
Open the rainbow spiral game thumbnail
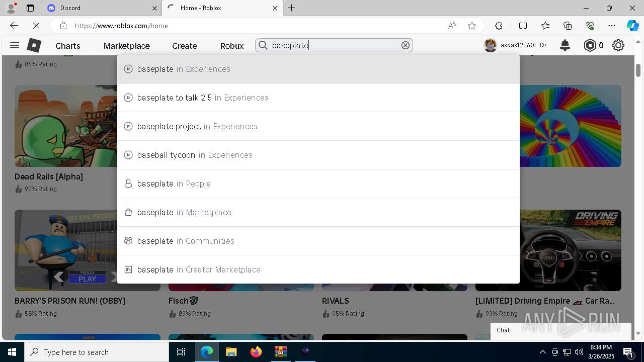tap(571, 126)
